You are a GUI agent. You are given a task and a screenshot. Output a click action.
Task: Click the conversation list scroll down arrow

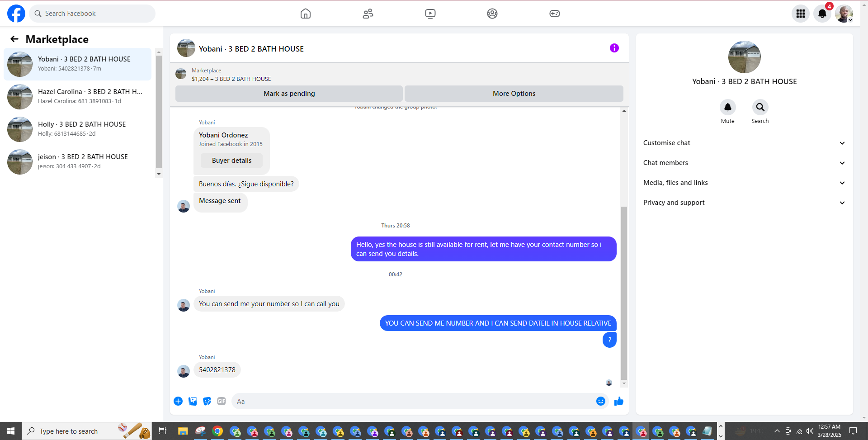click(159, 174)
